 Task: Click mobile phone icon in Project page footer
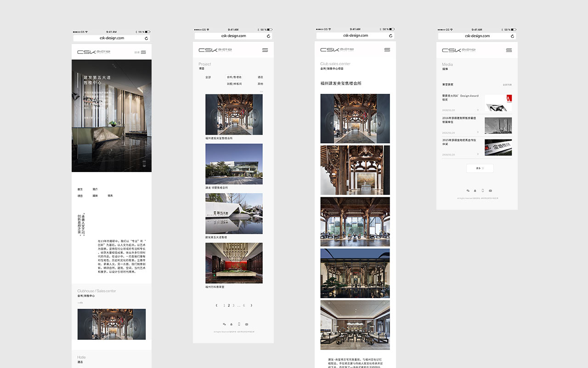click(x=239, y=324)
